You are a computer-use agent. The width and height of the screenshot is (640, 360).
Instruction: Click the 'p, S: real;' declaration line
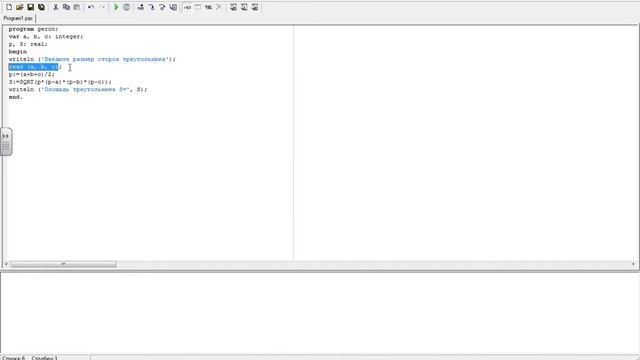coord(28,44)
